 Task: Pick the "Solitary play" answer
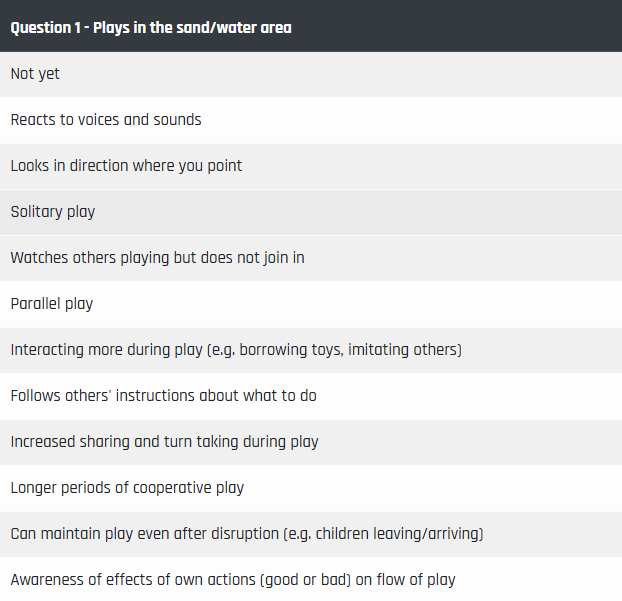tap(311, 212)
